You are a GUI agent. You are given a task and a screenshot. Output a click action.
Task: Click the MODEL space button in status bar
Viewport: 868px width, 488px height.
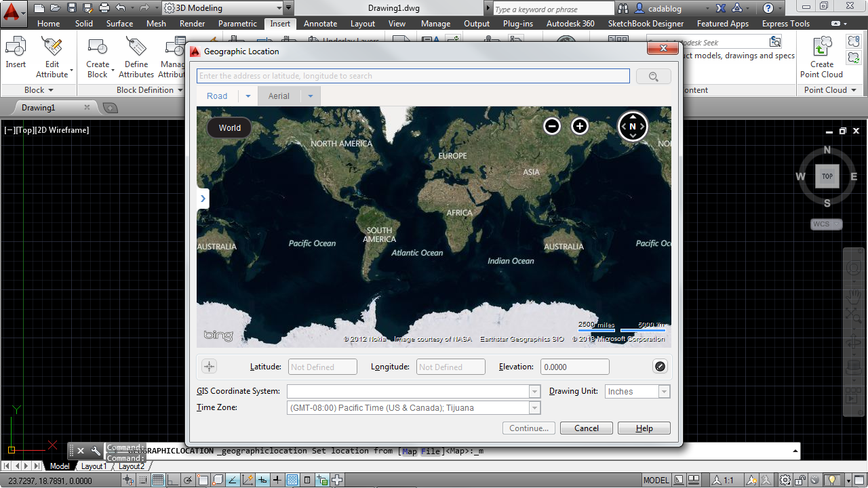point(656,481)
